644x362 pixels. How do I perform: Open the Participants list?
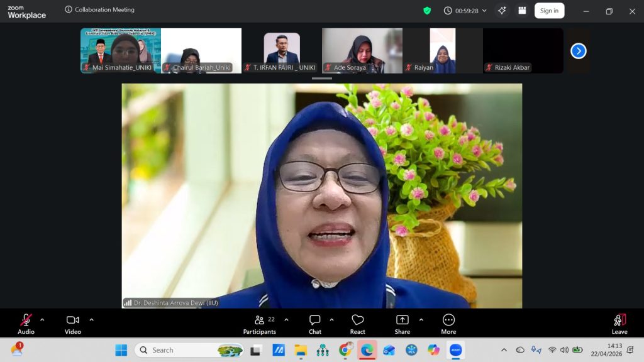coord(260,324)
